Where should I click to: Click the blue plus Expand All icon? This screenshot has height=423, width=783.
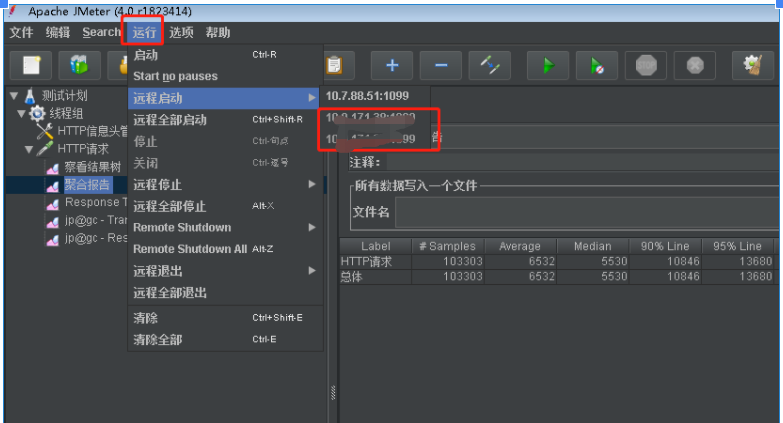point(392,65)
